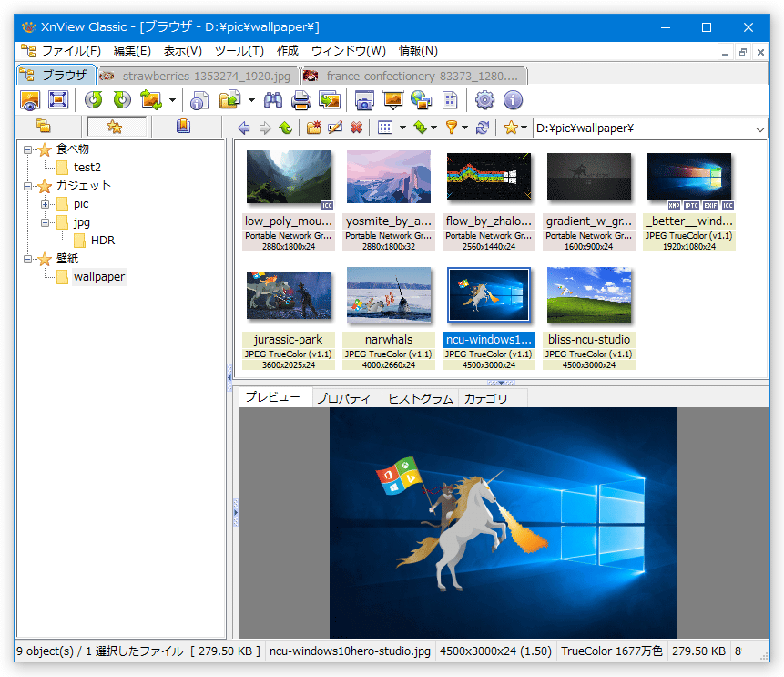784x677 pixels.
Task: Collapse the 食べ物 favorites group
Action: pos(28,149)
